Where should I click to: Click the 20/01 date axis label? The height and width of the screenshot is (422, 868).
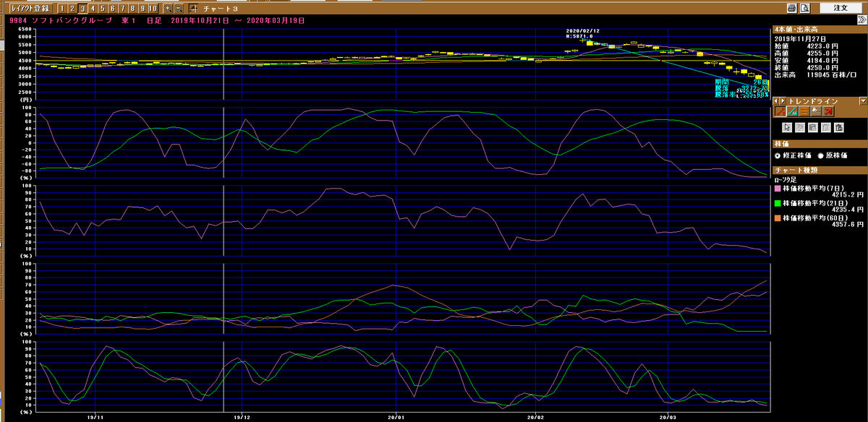pyautogui.click(x=396, y=418)
